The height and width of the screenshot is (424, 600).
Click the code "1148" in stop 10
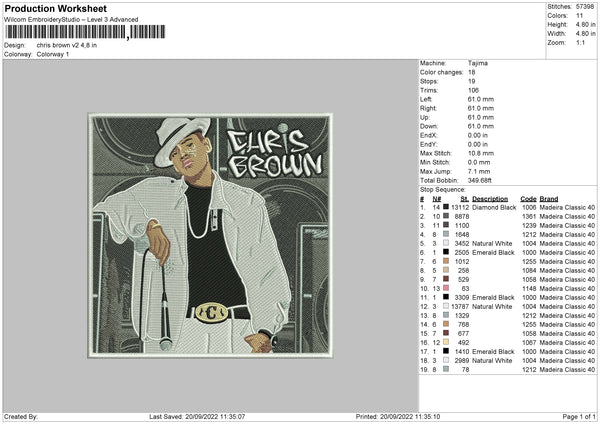[529, 289]
